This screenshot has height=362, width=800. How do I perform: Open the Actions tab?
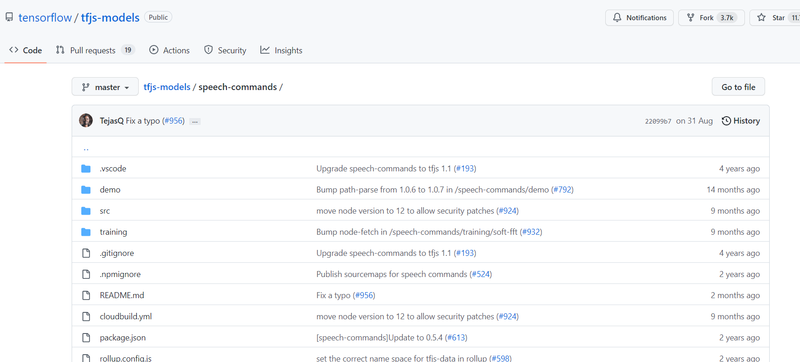pyautogui.click(x=169, y=50)
